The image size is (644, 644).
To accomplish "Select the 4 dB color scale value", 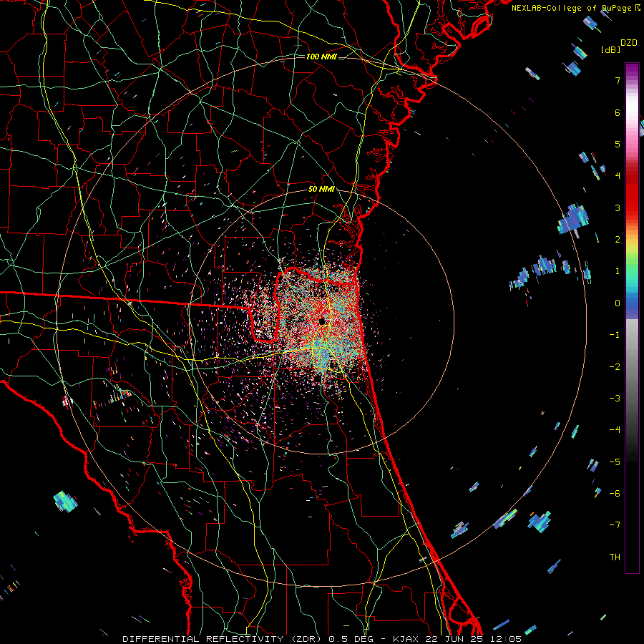I will [618, 175].
